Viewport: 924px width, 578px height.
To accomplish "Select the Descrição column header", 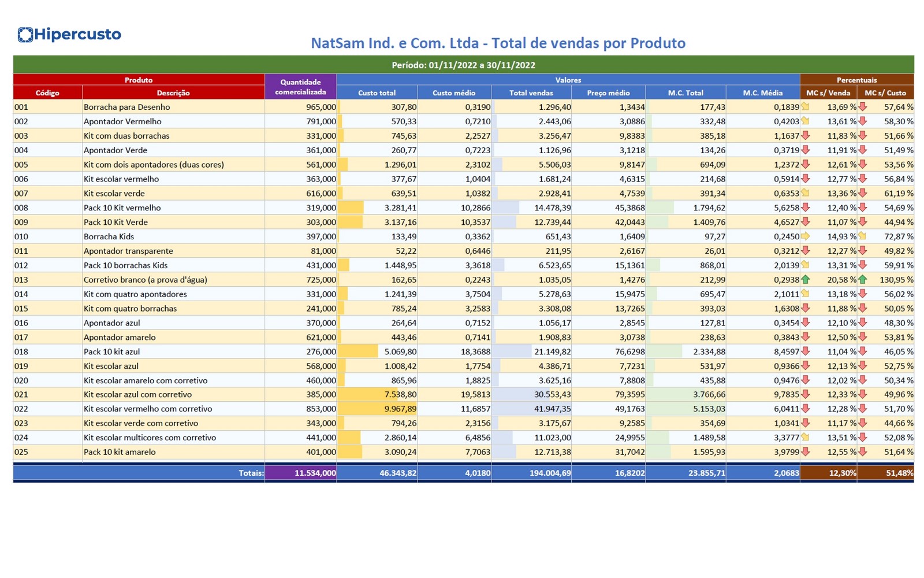I will pyautogui.click(x=173, y=92).
